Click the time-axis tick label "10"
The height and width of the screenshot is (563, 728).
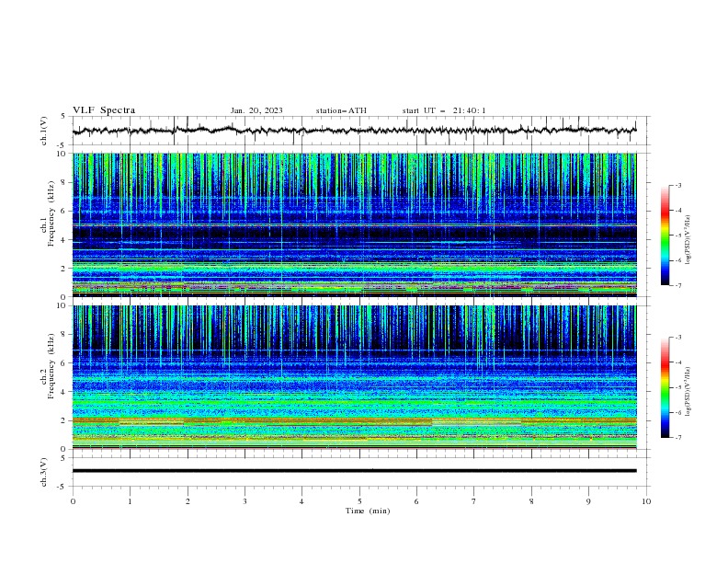(x=646, y=501)
